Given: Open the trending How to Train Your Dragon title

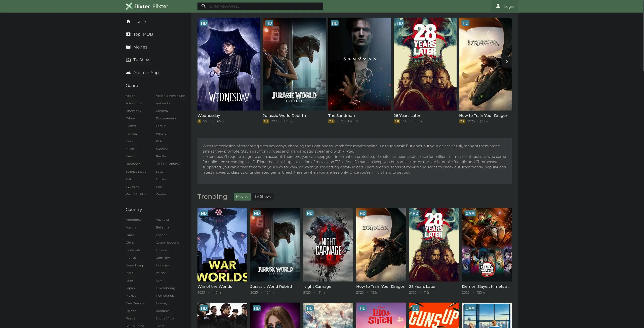Looking at the screenshot, I should pos(381,287).
